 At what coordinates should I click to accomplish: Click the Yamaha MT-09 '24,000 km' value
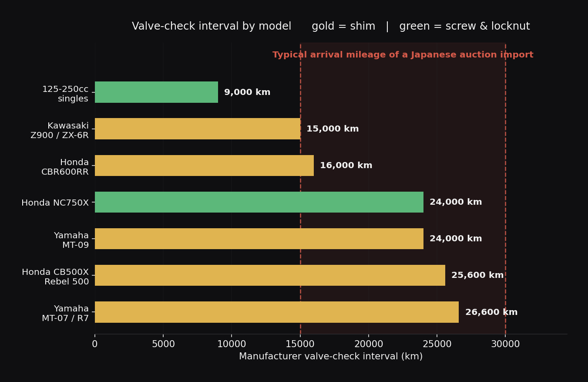click(x=456, y=239)
